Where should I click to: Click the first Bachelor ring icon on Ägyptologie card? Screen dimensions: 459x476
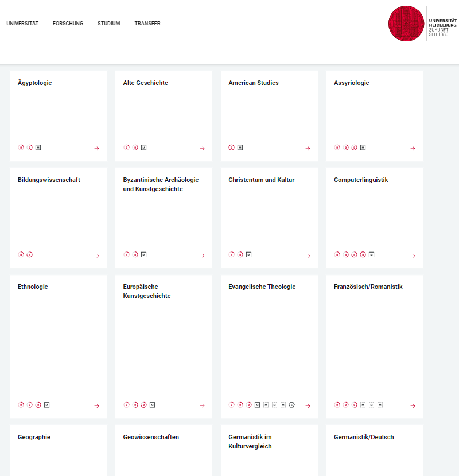click(x=21, y=148)
